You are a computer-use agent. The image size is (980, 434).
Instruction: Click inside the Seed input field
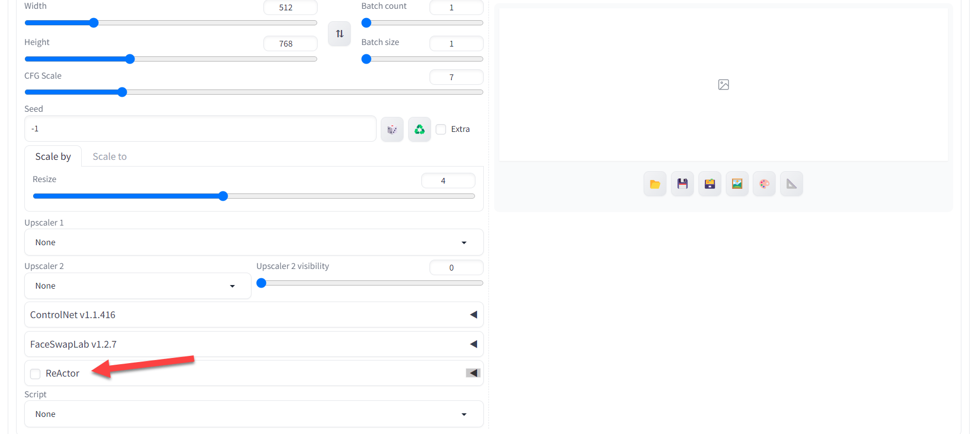(x=200, y=129)
